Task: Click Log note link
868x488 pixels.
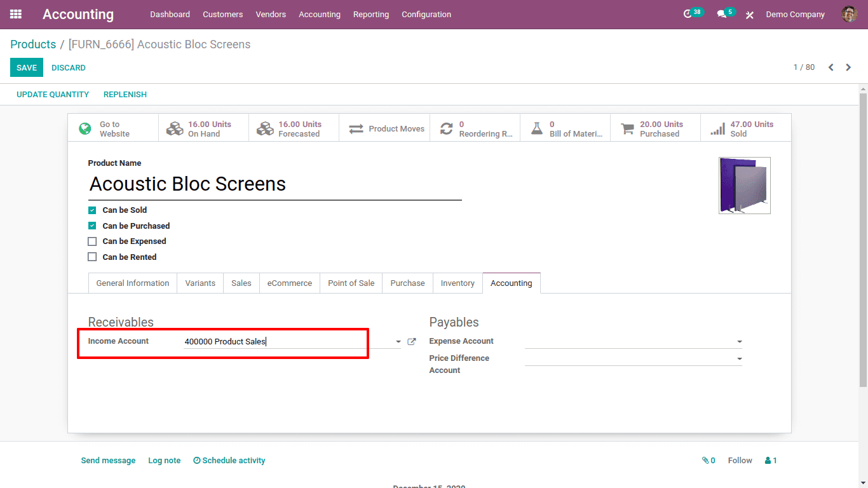Action: tap(165, 461)
